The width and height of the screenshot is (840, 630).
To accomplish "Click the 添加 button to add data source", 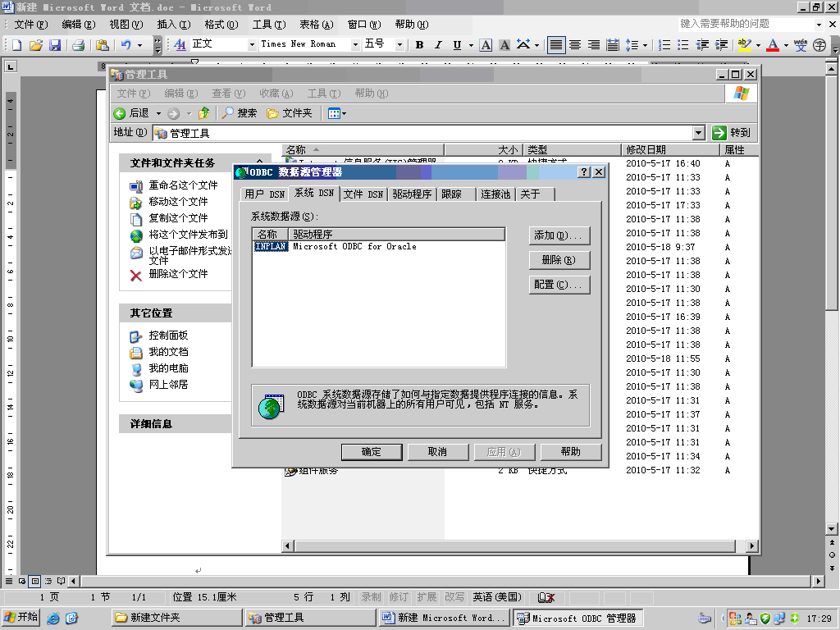I will click(x=559, y=235).
